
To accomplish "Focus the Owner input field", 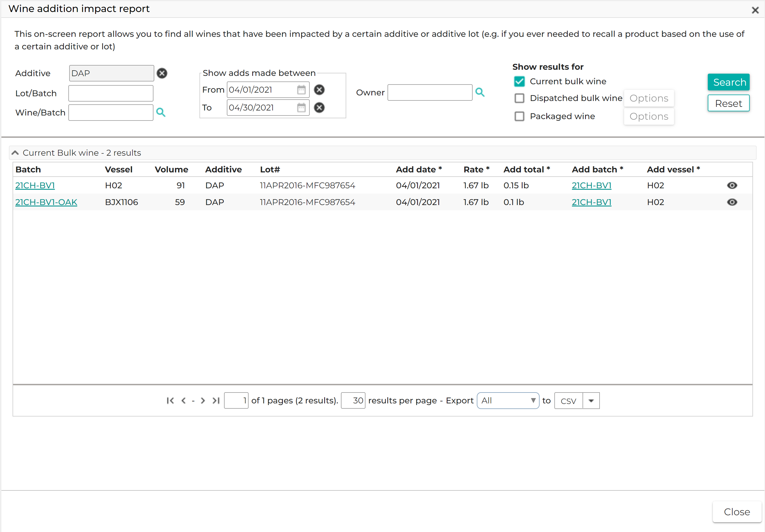I will point(430,92).
